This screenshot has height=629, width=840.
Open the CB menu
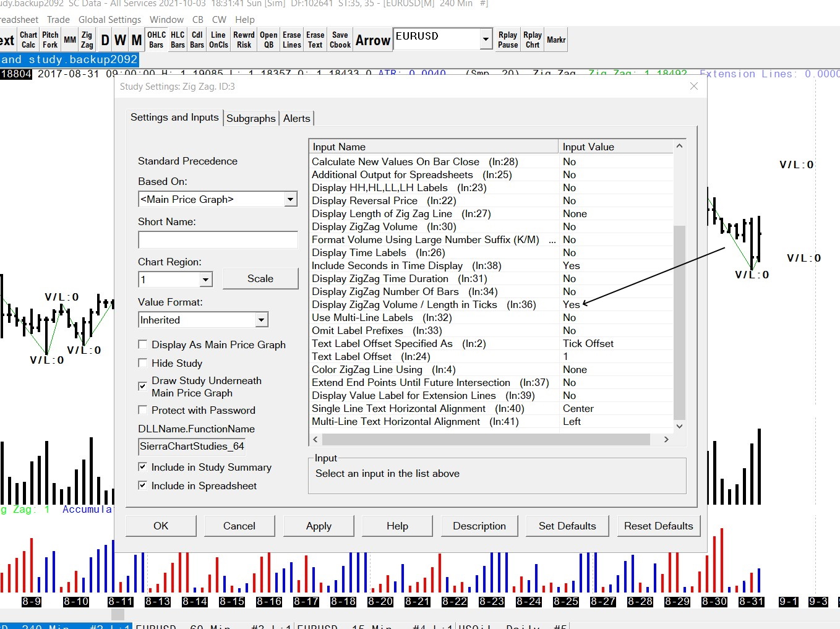pyautogui.click(x=198, y=19)
